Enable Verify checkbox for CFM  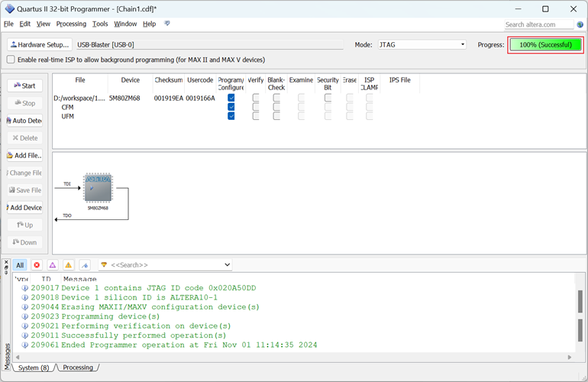click(x=256, y=107)
